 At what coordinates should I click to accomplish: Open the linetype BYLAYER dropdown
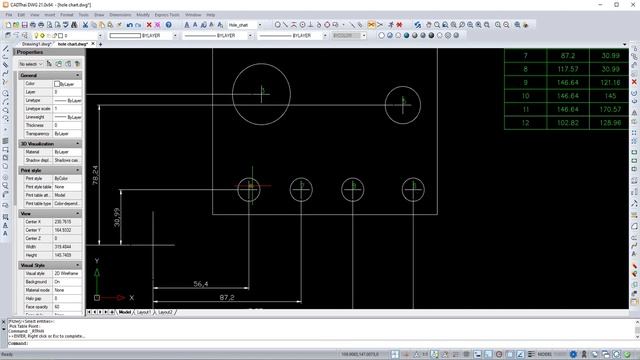click(250, 36)
